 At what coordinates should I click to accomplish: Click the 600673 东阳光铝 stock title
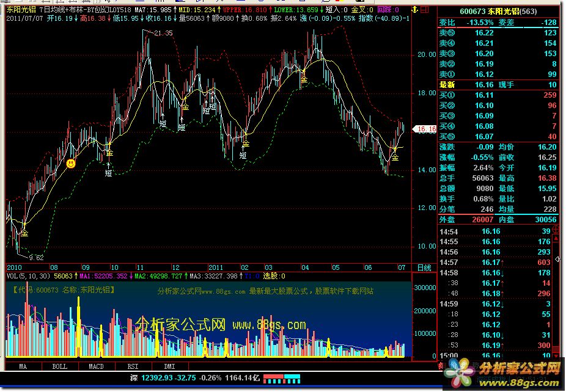pyautogui.click(x=496, y=11)
